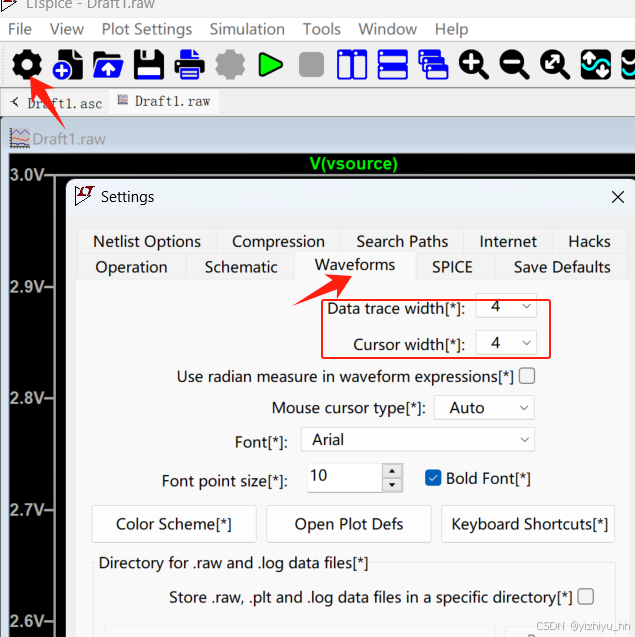Click the autorange waveform icon
The height and width of the screenshot is (637, 635).
[x=596, y=64]
